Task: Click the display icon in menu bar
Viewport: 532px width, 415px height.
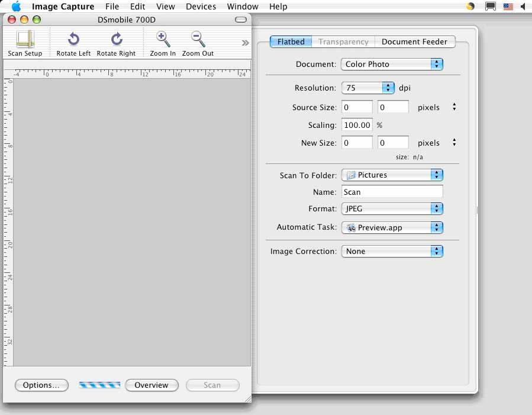Action: click(x=490, y=7)
